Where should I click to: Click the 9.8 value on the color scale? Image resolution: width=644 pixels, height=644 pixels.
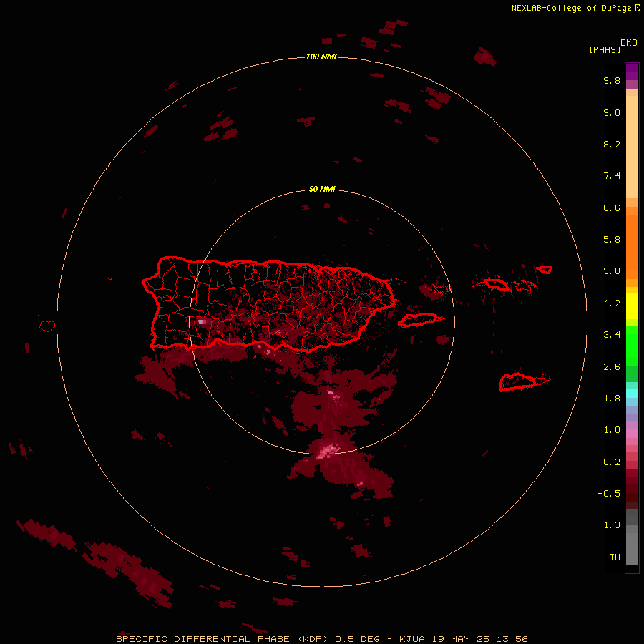pyautogui.click(x=612, y=80)
